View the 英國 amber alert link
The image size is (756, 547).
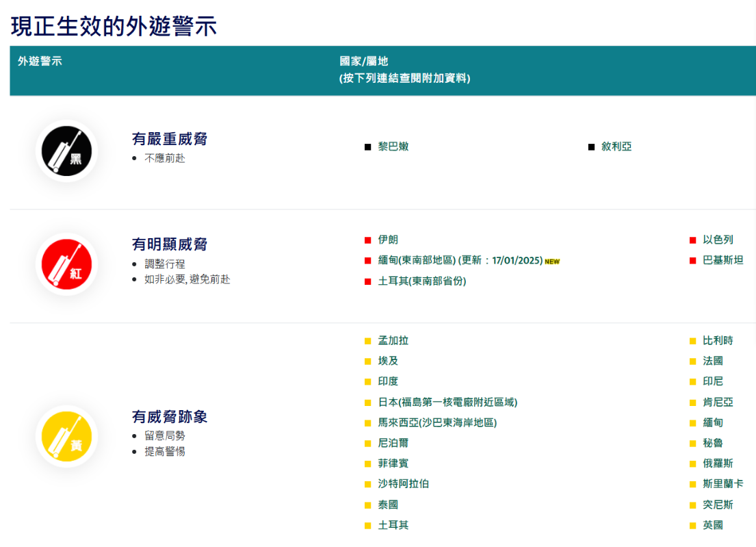[x=712, y=525]
